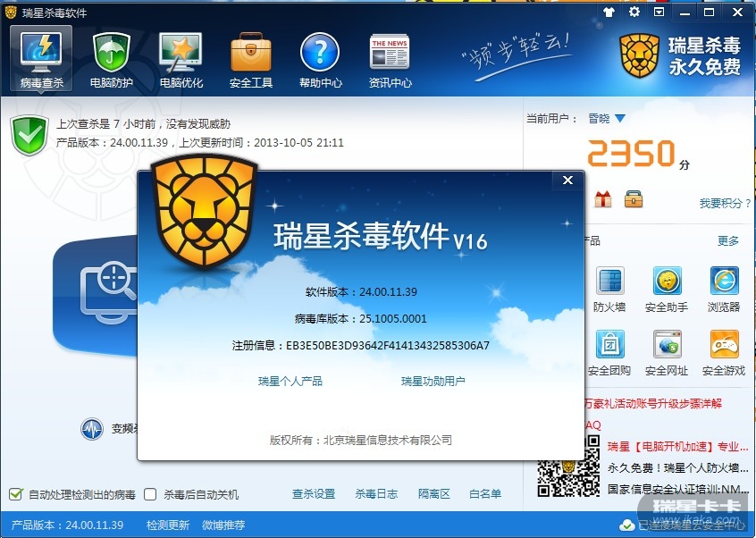Open 查杀设置 scan settings link
756x538 pixels.
[314, 494]
